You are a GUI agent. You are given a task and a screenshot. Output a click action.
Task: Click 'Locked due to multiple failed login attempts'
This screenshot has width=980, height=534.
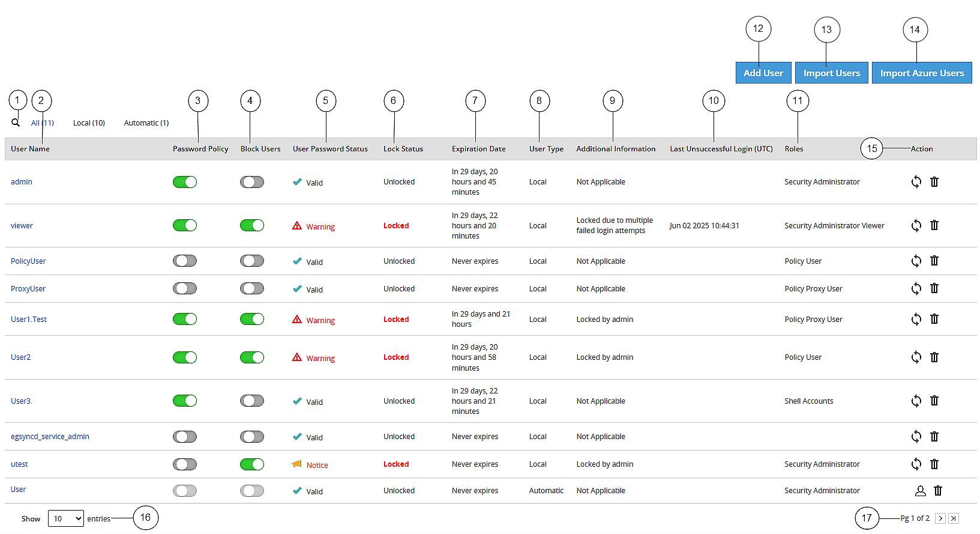point(615,225)
